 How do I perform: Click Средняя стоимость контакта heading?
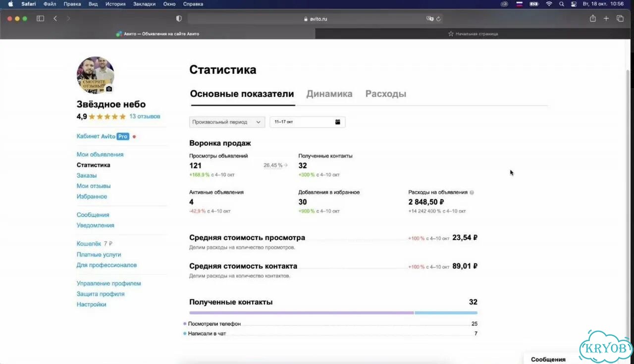point(243,266)
